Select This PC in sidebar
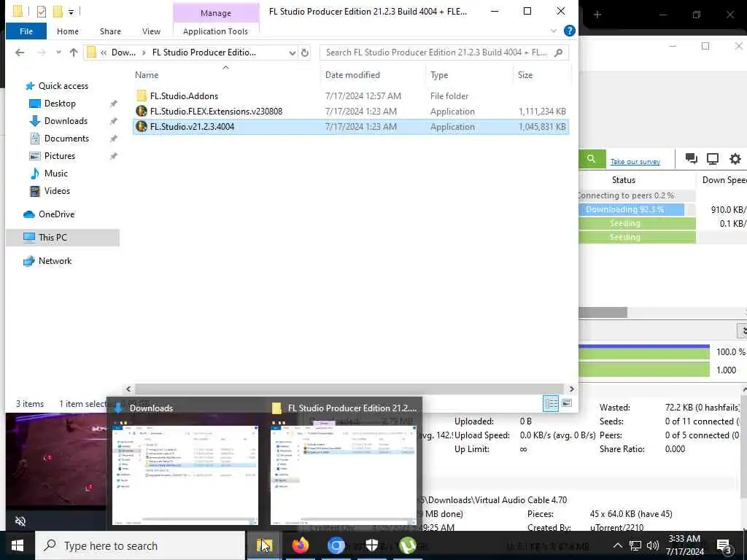This screenshot has width=747, height=560. click(63, 238)
